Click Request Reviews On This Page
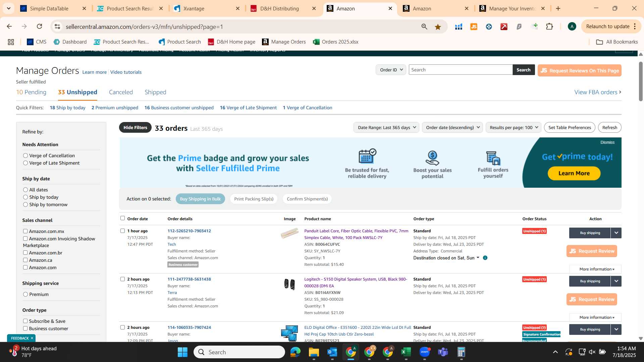This screenshot has width=644, height=362. pyautogui.click(x=579, y=70)
